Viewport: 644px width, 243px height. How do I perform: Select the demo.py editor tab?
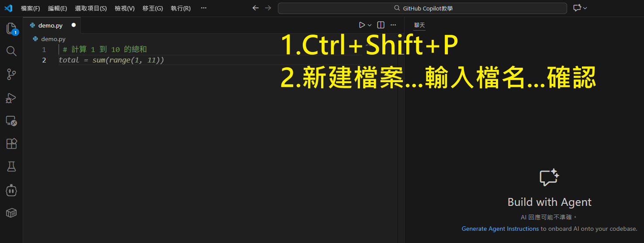point(50,25)
